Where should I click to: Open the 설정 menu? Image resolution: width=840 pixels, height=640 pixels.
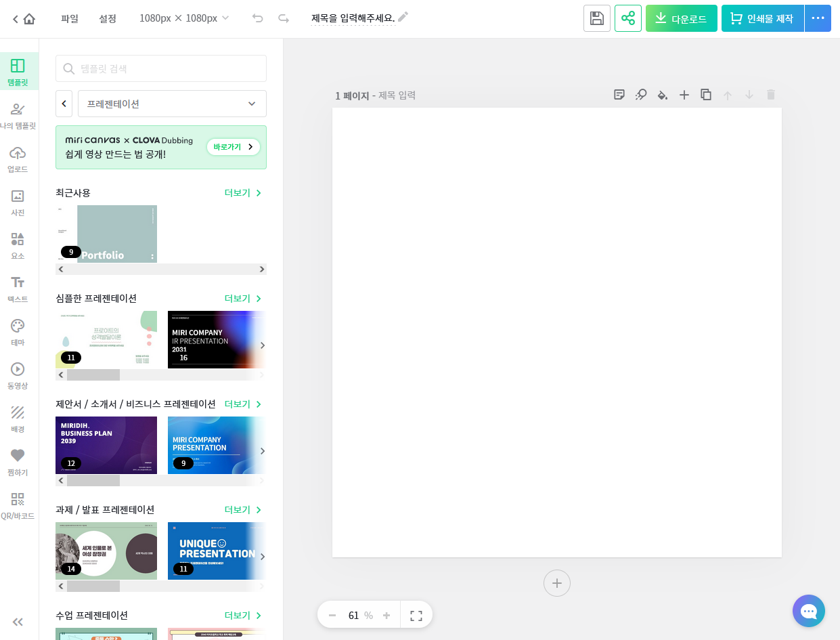coord(107,18)
